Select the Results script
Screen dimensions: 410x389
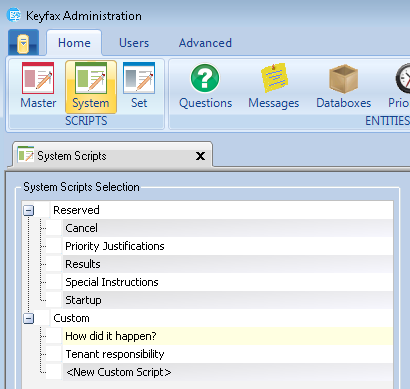(228, 264)
